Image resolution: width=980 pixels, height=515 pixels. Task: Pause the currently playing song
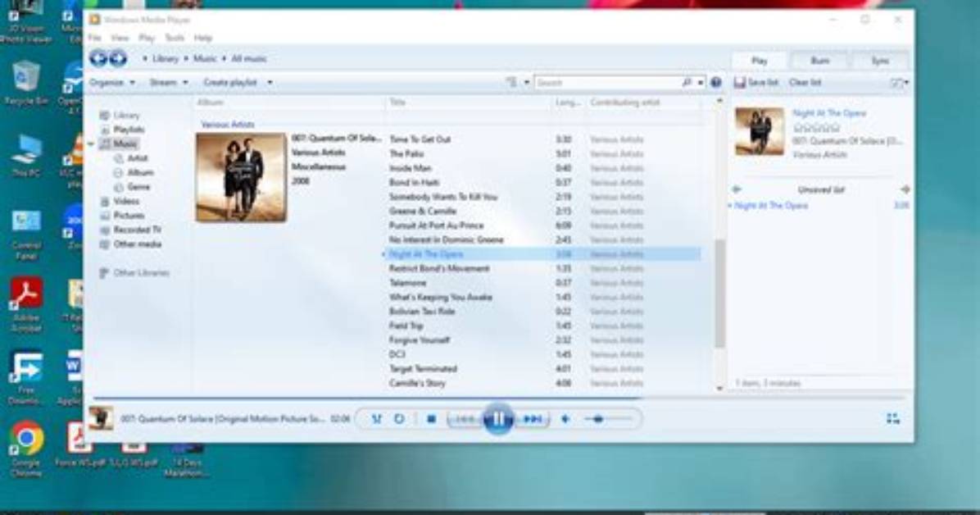[498, 418]
